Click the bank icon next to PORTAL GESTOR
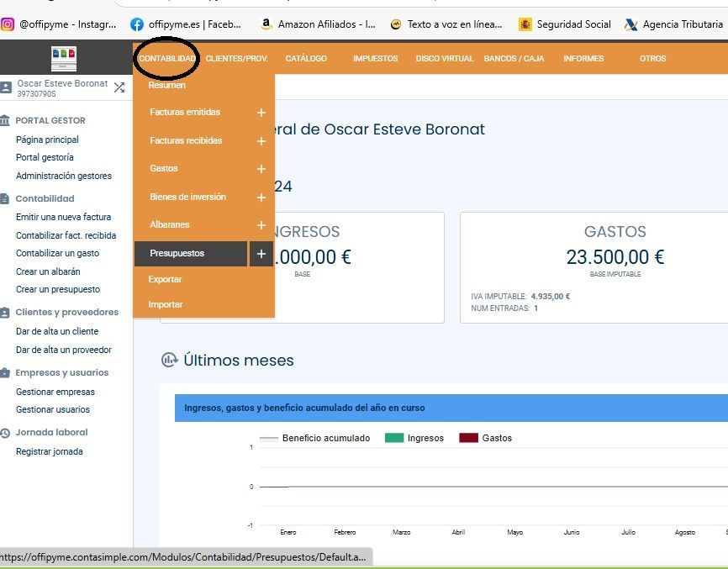Screen dimensions: 728x569 5,121
